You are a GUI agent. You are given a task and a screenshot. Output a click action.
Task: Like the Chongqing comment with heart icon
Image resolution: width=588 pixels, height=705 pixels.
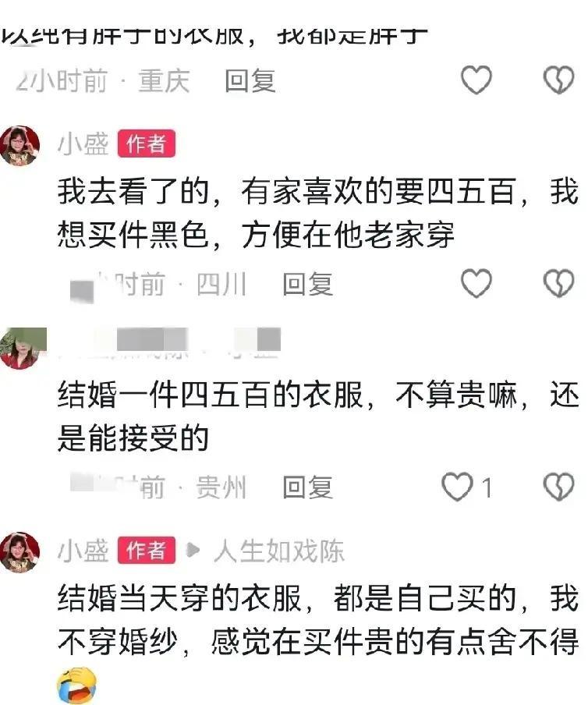(476, 80)
